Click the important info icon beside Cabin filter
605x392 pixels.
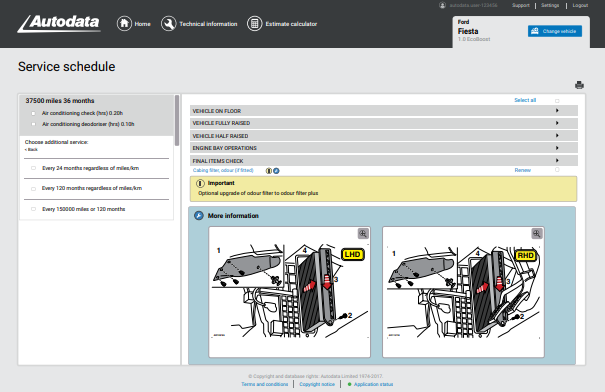point(269,171)
